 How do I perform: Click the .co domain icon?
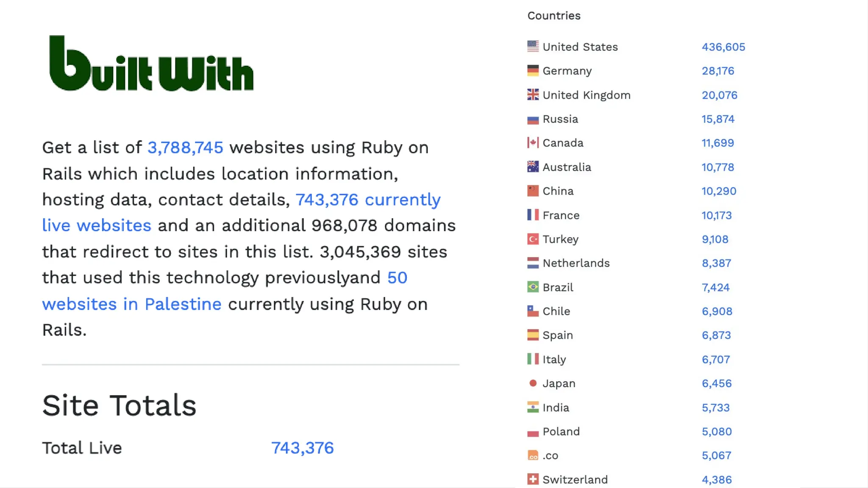coord(533,456)
